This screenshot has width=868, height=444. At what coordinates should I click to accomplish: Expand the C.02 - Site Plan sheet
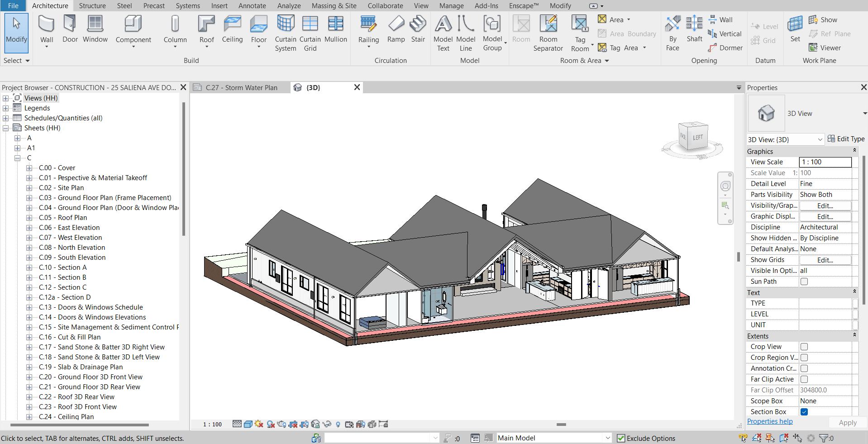29,188
